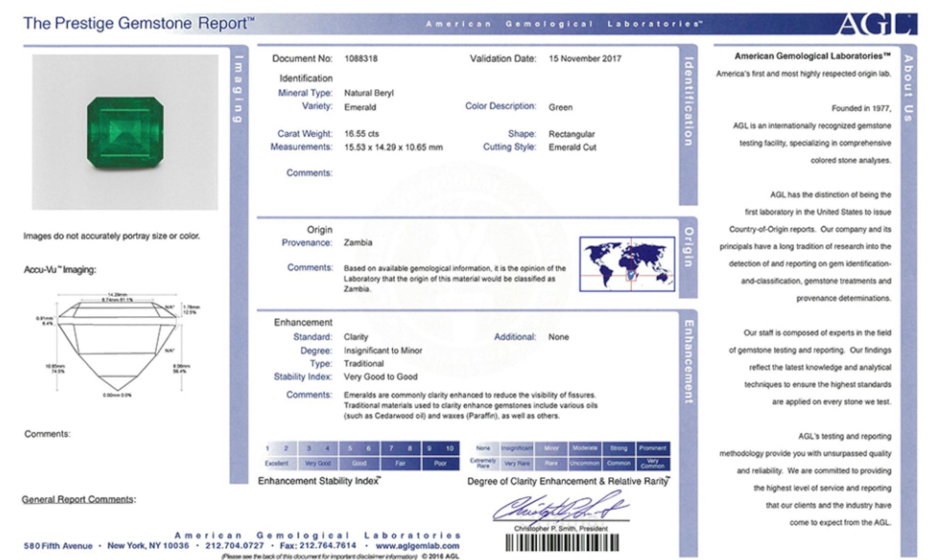
Task: Click 'Accu-Vu Imaging:' label
Action: (x=60, y=270)
